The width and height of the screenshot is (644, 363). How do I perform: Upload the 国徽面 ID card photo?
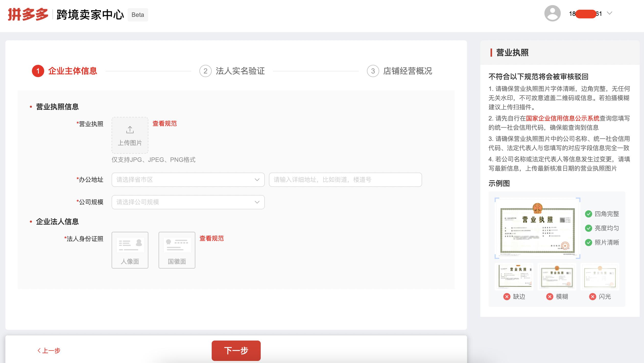pyautogui.click(x=177, y=250)
